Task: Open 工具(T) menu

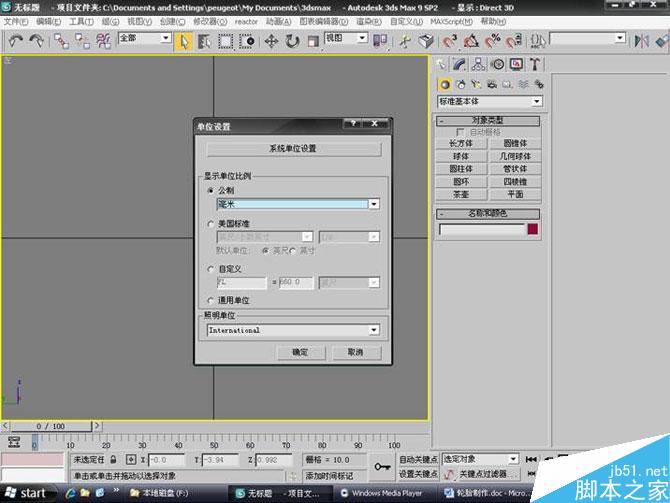Action: 81,21
